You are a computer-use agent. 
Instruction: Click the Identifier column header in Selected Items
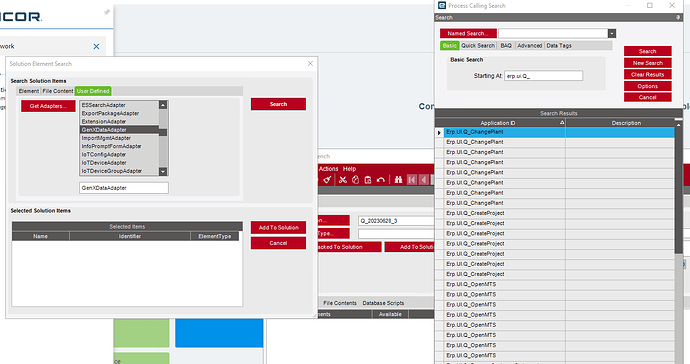point(130,236)
